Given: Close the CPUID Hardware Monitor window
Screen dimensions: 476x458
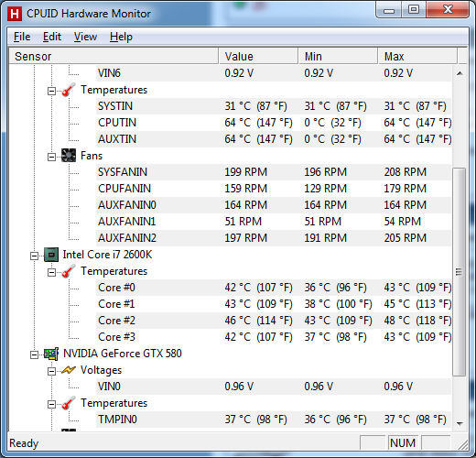Looking at the screenshot, I should [448, 10].
